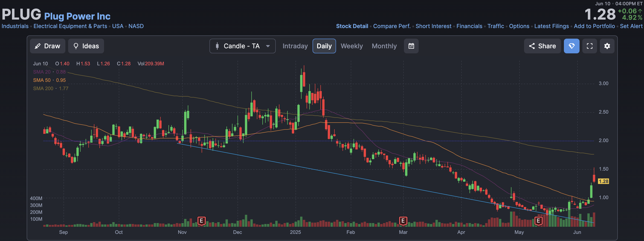Viewport: 644px width, 241px height.
Task: Click the pencil icon in Draw button
Action: click(x=38, y=46)
